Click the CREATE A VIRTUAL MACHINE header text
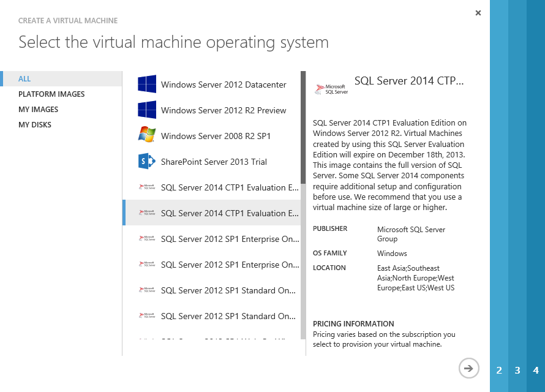545x392 pixels. click(68, 21)
